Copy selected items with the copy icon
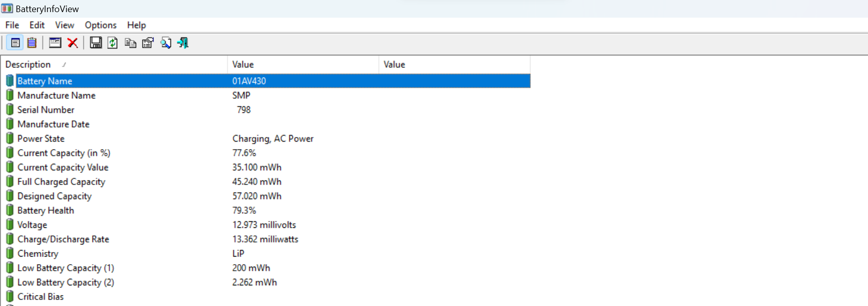 (130, 43)
